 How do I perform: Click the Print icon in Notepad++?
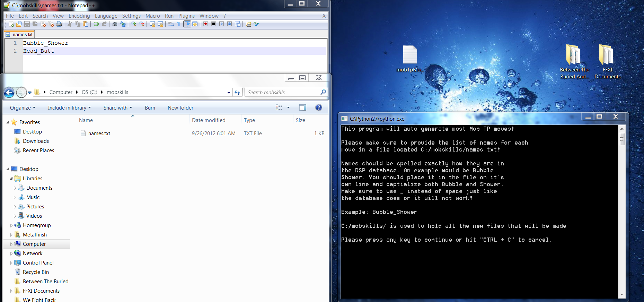click(59, 24)
